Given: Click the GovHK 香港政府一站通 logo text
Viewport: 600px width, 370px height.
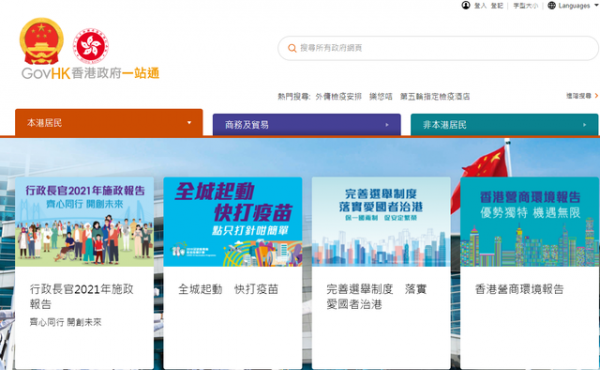Looking at the screenshot, I should click(x=90, y=73).
